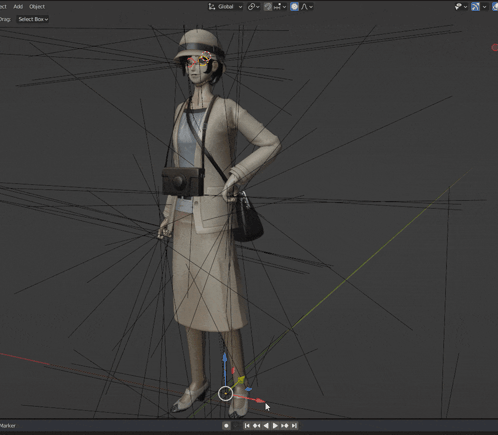The width and height of the screenshot is (498, 435).
Task: Toggle proportional editing
Action: (x=294, y=7)
